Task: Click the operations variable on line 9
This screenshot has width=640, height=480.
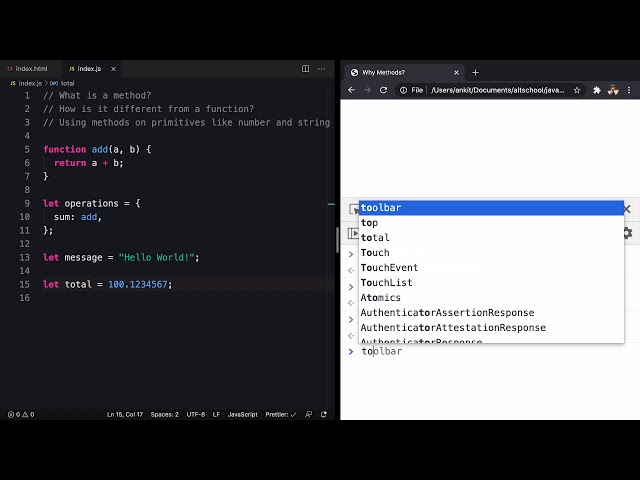Action: pyautogui.click(x=91, y=203)
